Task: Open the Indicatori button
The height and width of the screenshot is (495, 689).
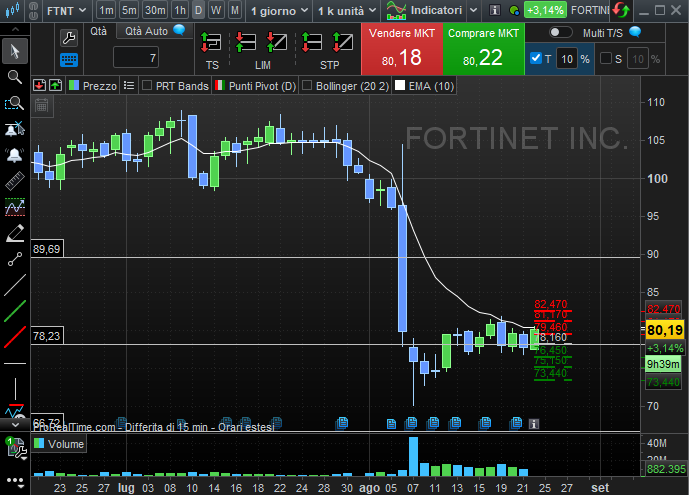Action: point(424,10)
